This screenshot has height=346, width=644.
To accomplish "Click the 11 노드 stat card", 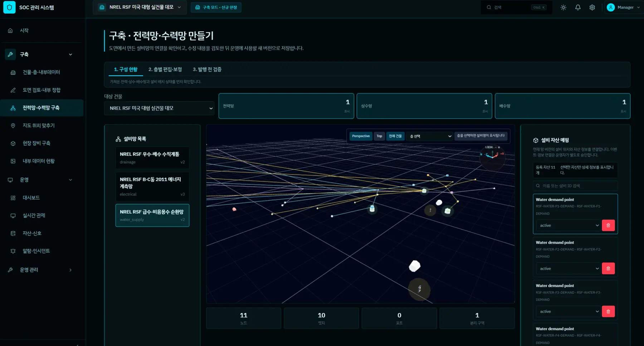I will pos(244,318).
